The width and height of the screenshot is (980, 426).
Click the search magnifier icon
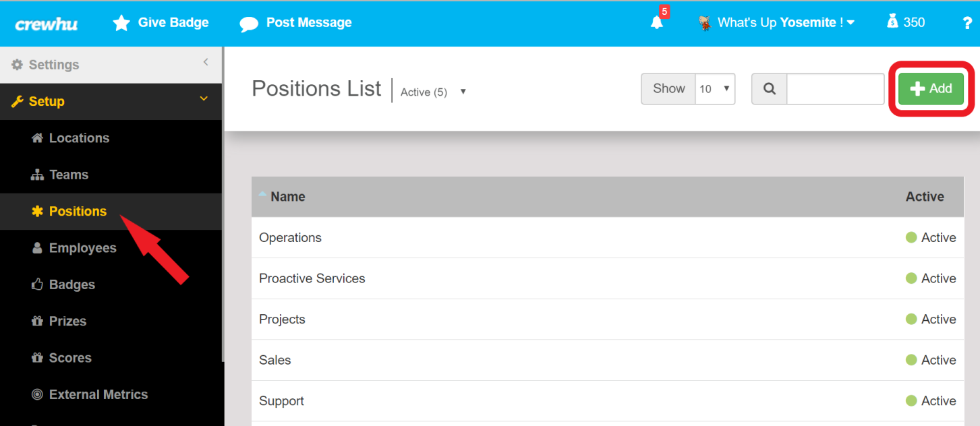770,89
